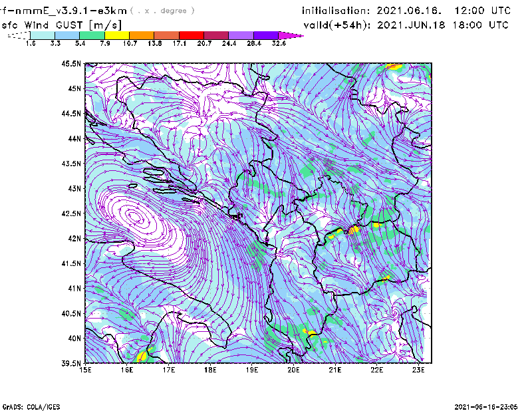Click the 41.5N latitude label

click(71, 263)
